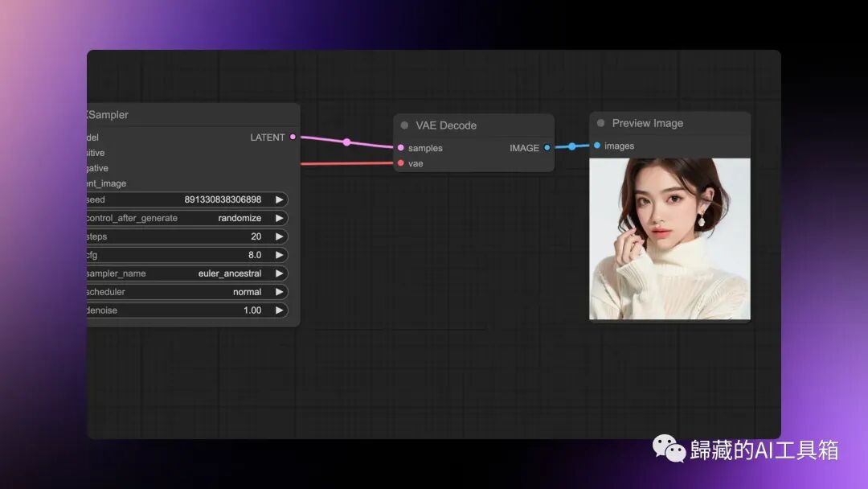Click the seed value 891330838306898
Screen dimensions: 868x489
[x=223, y=199]
